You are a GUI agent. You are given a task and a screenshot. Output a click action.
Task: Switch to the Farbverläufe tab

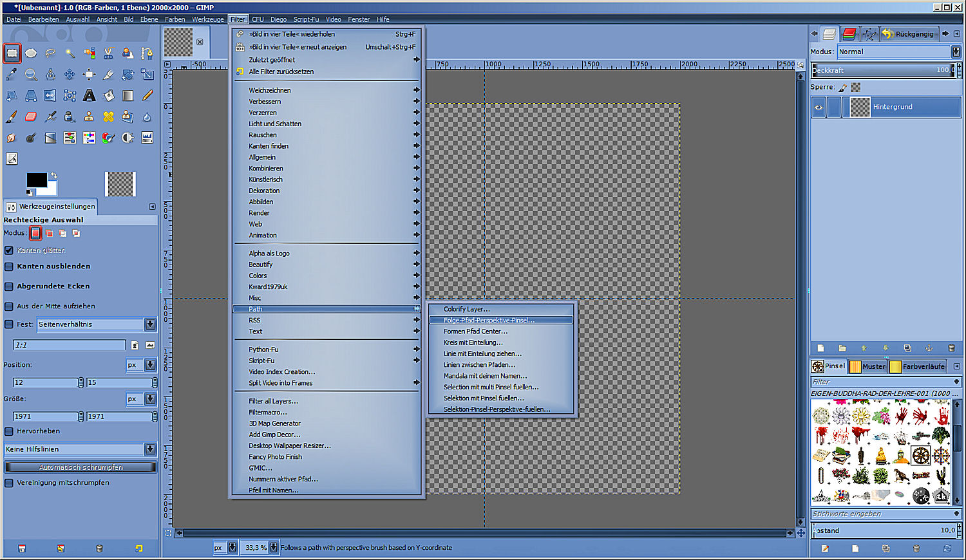click(917, 366)
